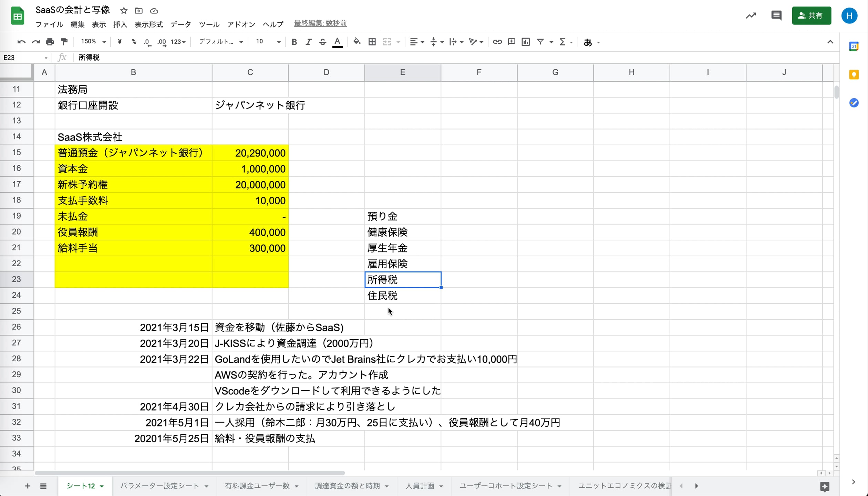This screenshot has width=868, height=496.
Task: Select the strikethrough formatting icon
Action: [323, 42]
